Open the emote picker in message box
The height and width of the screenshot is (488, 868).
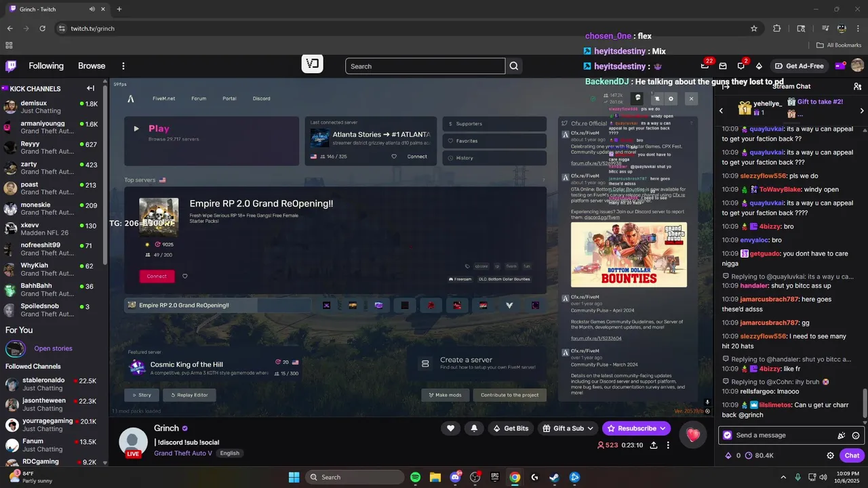pyautogui.click(x=856, y=436)
